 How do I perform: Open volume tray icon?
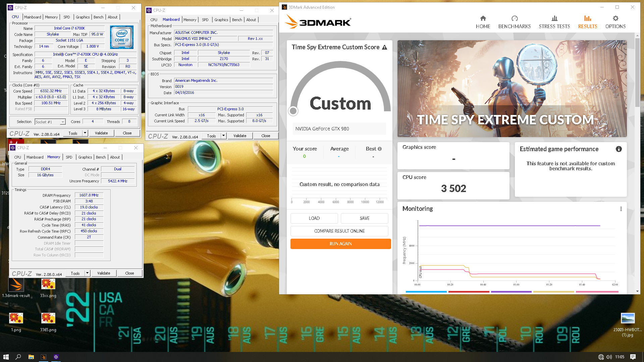609,357
